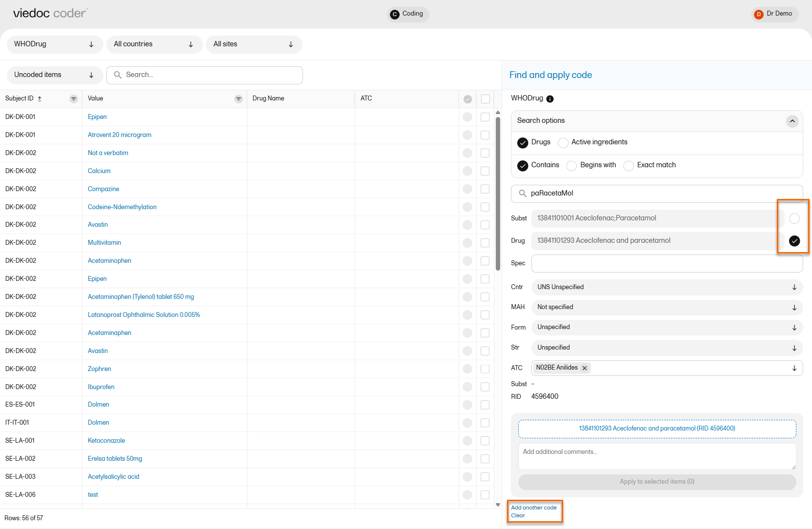
Task: Click the Add another code link
Action: point(533,508)
